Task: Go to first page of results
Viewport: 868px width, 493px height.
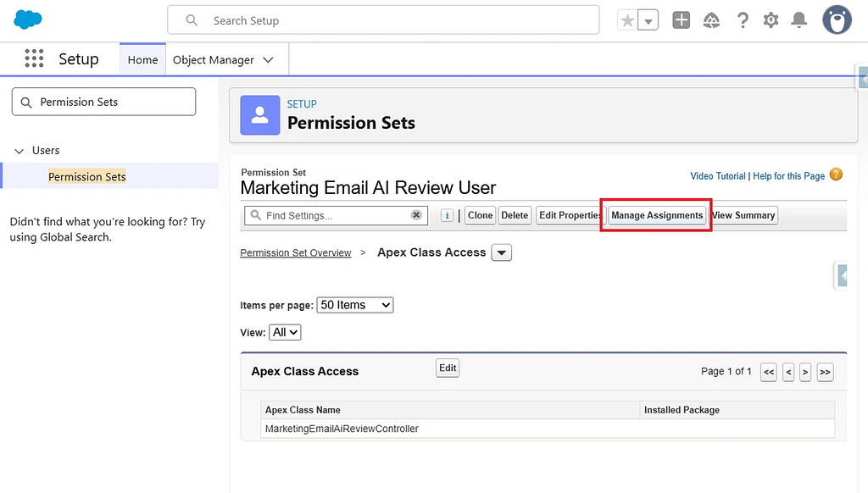Action: [768, 372]
